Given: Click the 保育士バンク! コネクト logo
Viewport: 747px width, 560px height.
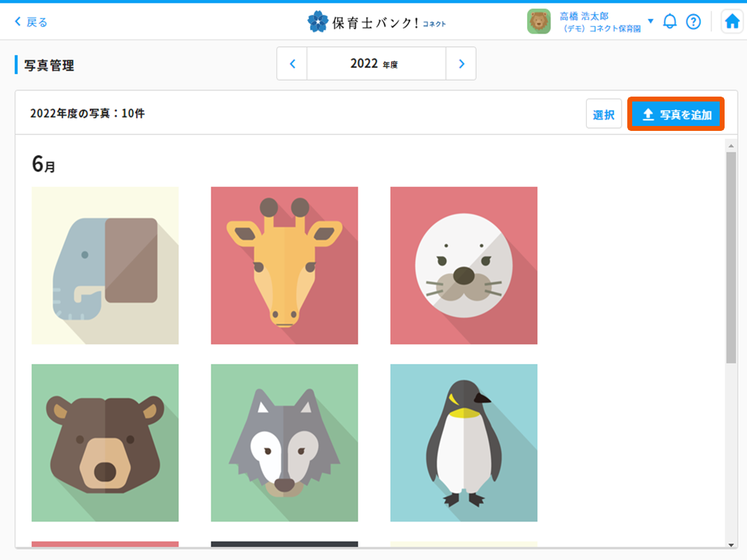Looking at the screenshot, I should click(377, 22).
